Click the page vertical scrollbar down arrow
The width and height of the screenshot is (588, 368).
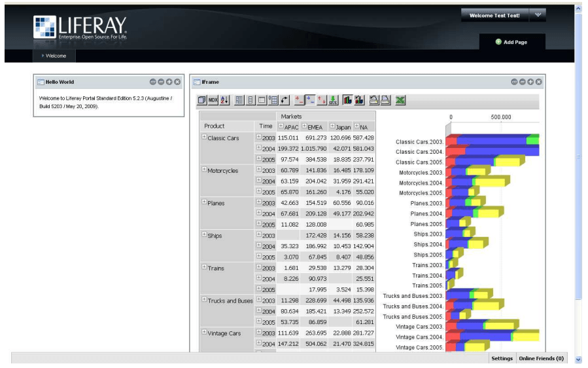tap(578, 359)
